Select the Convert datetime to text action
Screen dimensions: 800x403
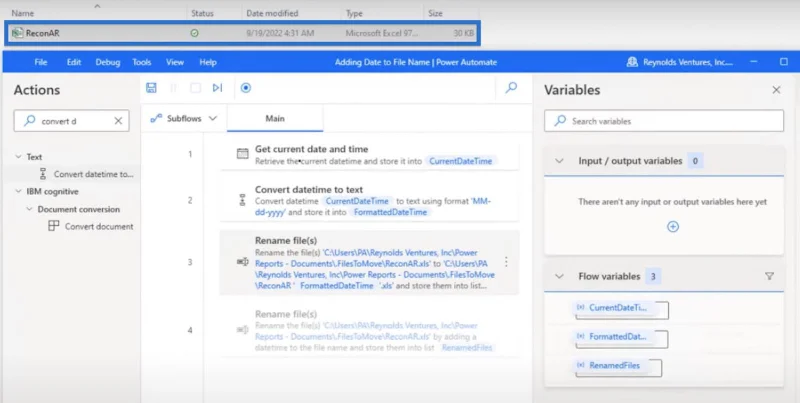click(93, 174)
